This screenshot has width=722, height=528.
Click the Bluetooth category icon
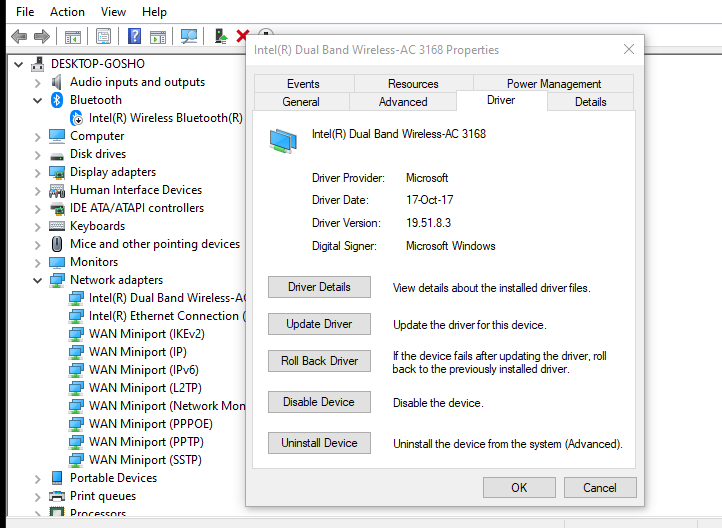pyautogui.click(x=57, y=100)
